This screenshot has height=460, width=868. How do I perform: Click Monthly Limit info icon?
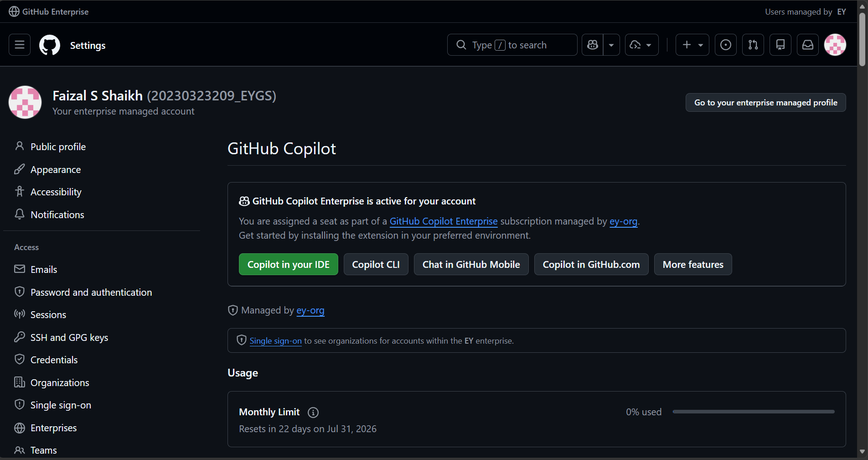coord(313,413)
